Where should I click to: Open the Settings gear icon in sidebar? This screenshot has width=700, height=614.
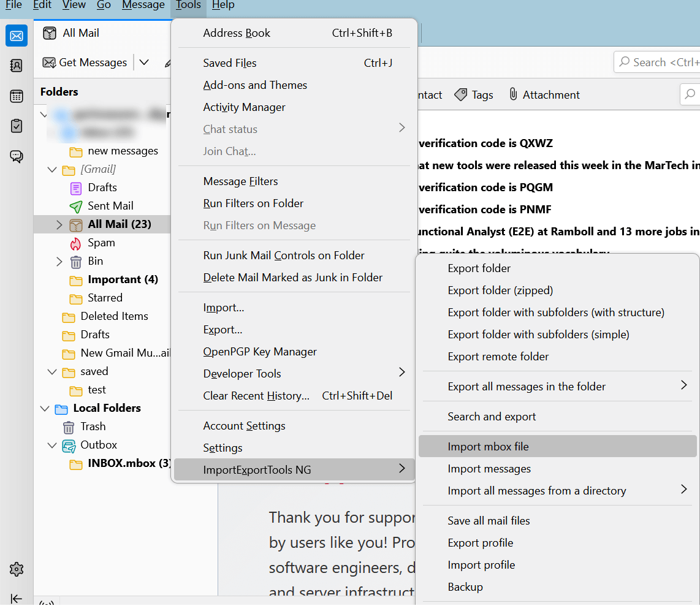click(17, 569)
